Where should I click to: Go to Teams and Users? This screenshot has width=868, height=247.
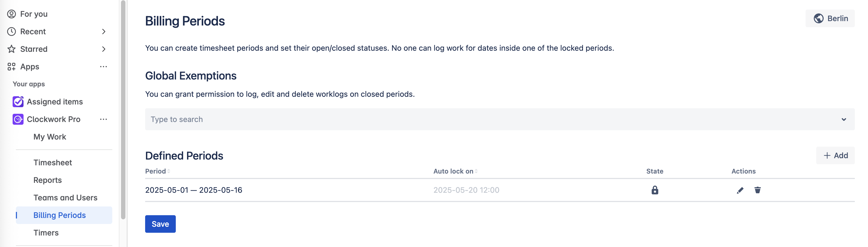(x=65, y=197)
